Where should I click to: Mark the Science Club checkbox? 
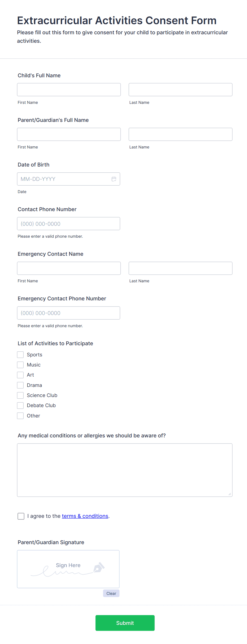(x=20, y=395)
